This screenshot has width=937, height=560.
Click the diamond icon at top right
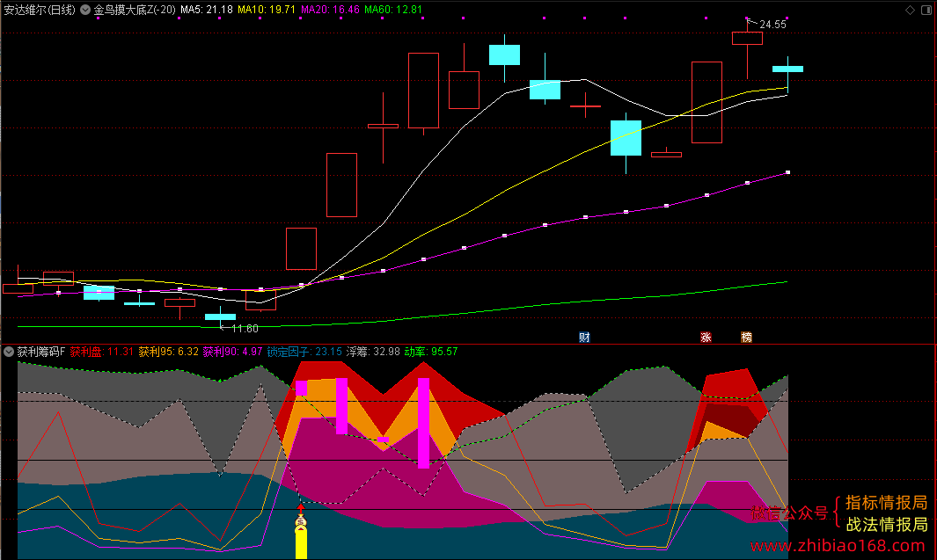910,11
